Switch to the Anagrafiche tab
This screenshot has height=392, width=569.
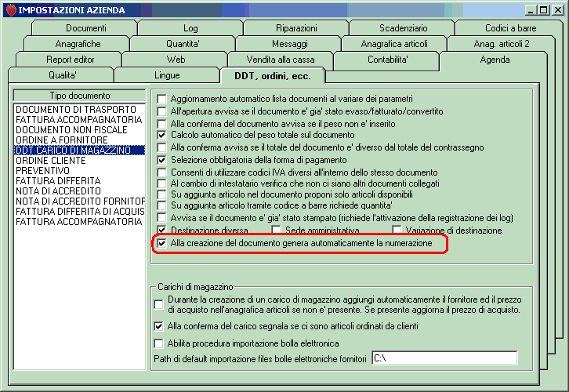click(78, 44)
